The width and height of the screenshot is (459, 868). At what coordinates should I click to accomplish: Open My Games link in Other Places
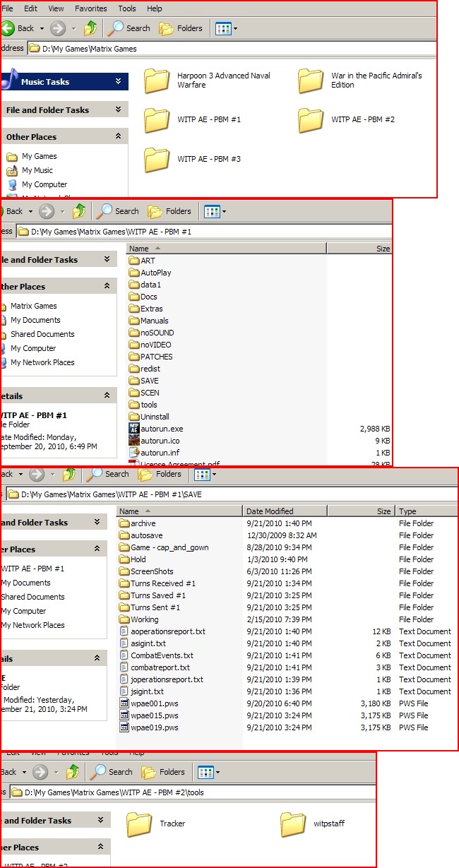click(39, 156)
